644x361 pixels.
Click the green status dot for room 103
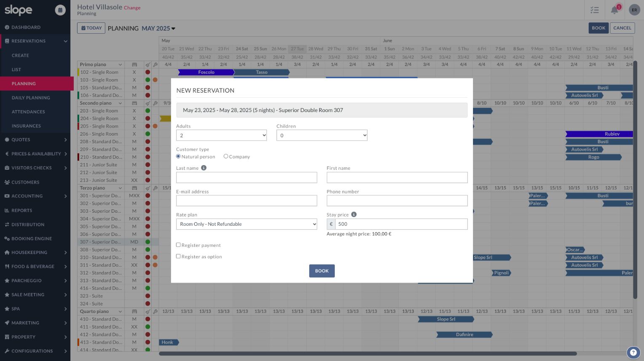(147, 80)
